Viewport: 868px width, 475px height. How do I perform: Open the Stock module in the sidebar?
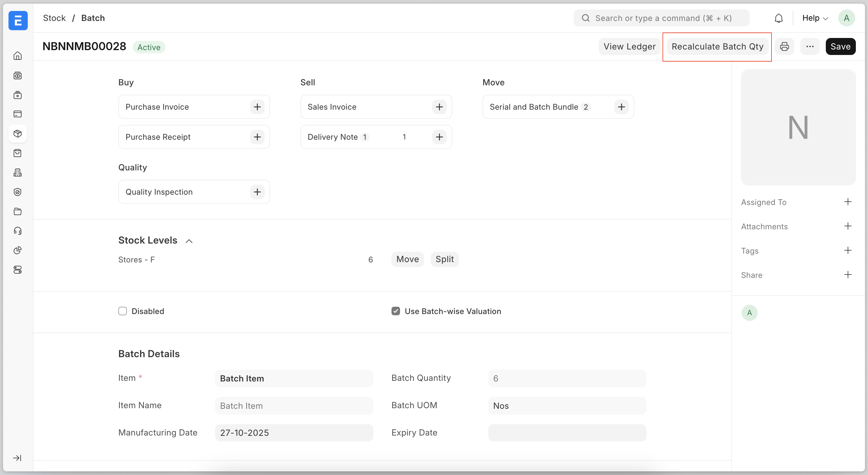pos(18,134)
